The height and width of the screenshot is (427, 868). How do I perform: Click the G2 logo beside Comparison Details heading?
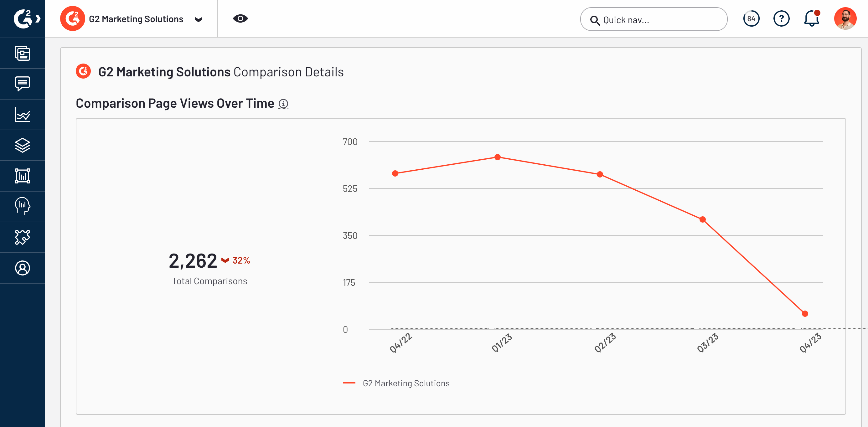click(83, 71)
